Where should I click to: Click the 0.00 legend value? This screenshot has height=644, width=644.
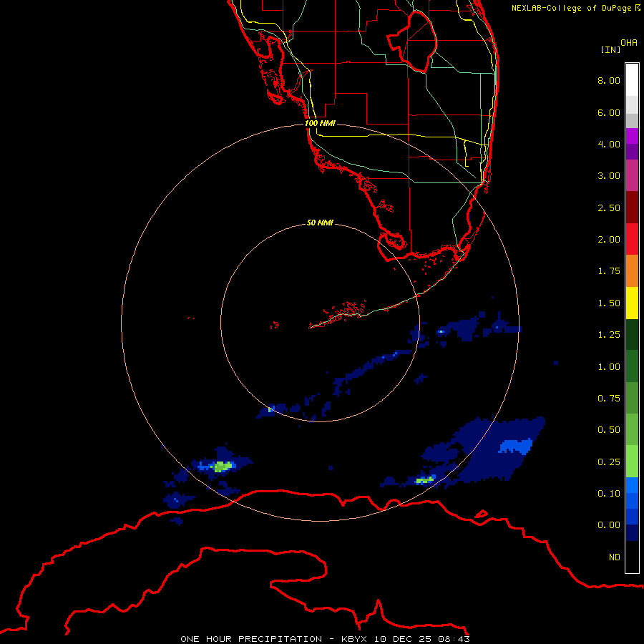pos(609,525)
